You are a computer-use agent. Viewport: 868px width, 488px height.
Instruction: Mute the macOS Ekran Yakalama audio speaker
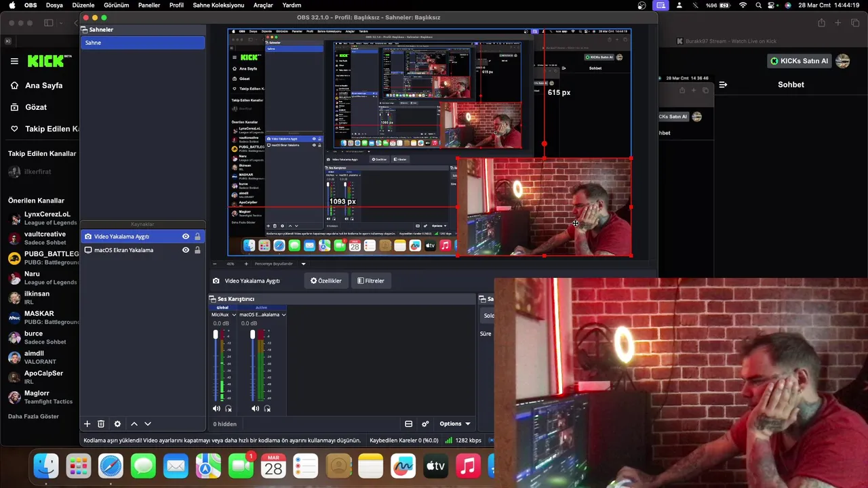coord(255,408)
